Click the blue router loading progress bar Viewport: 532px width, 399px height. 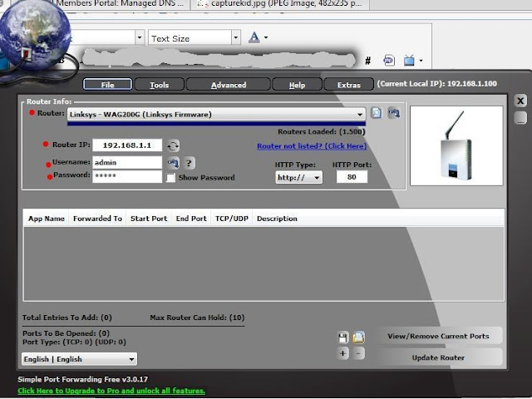point(216,124)
